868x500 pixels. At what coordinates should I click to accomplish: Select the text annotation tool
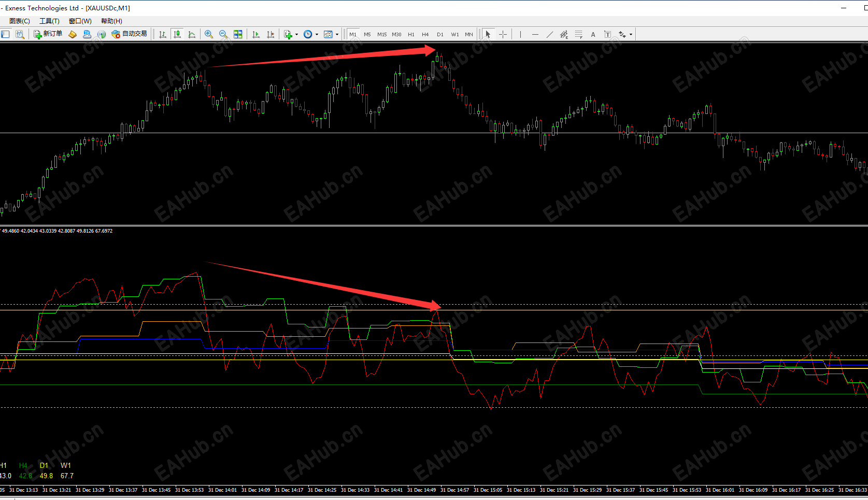(593, 34)
